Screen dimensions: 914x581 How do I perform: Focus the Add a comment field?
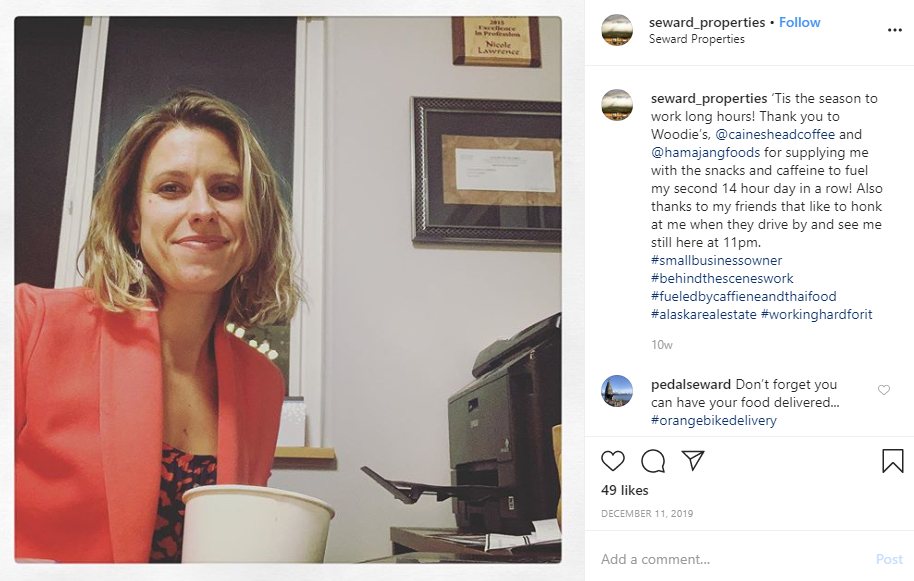pyautogui.click(x=734, y=559)
